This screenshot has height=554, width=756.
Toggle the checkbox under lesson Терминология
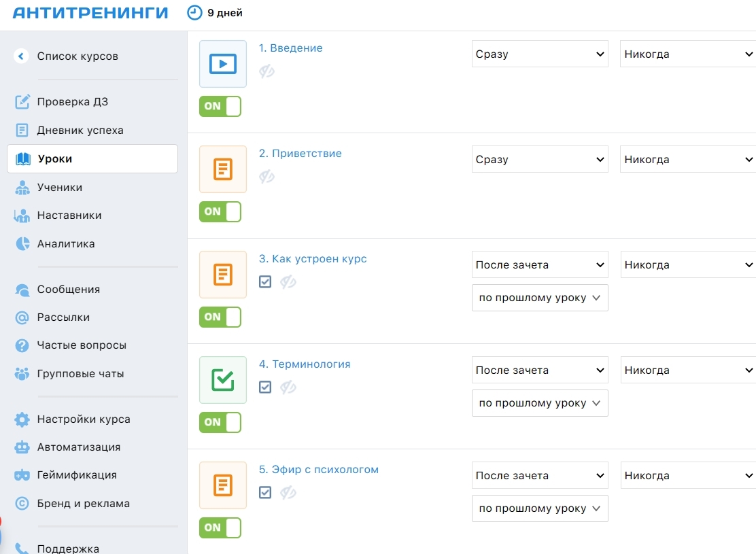(x=265, y=387)
